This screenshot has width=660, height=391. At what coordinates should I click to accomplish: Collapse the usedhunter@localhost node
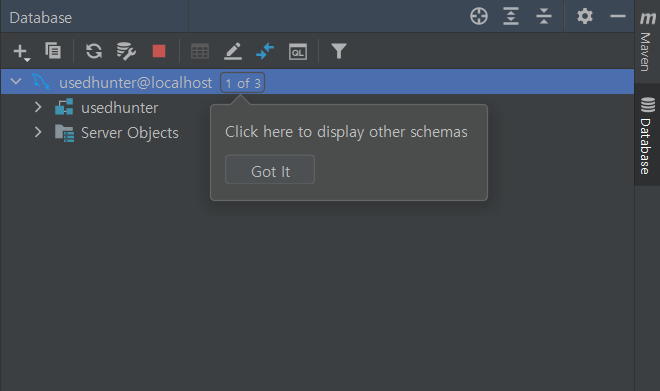pyautogui.click(x=16, y=81)
